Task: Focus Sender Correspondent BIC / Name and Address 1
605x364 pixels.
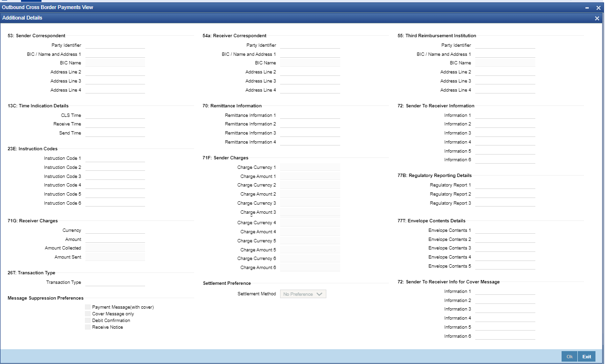Action: [x=115, y=54]
